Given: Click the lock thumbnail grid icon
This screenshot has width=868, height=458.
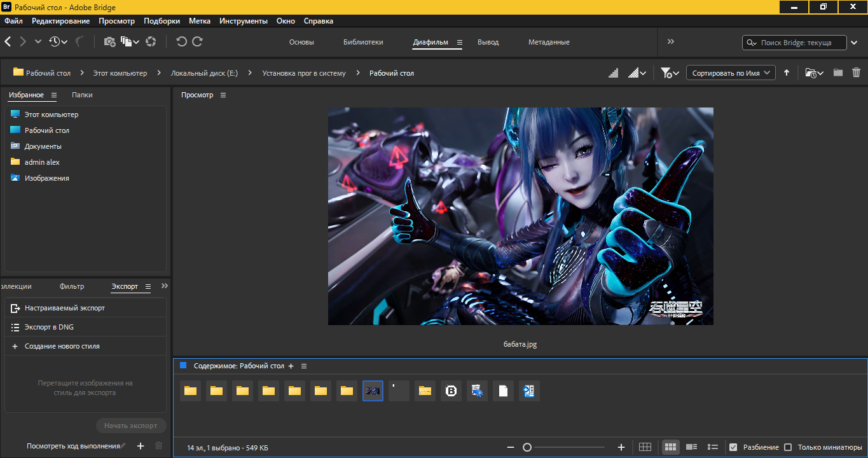Looking at the screenshot, I should (645, 447).
